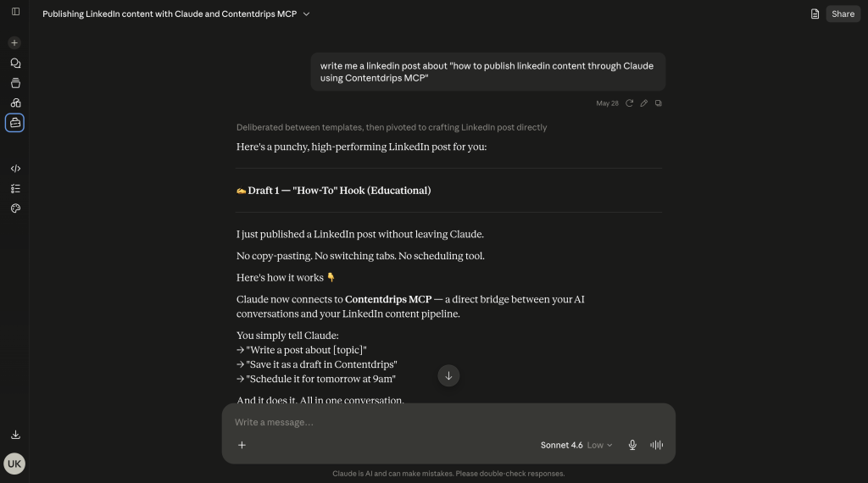Copy the user message text
The image size is (868, 483).
pos(658,103)
